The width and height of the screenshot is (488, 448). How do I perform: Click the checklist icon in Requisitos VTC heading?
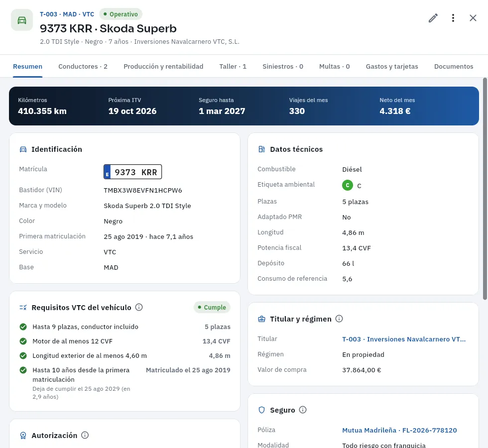point(23,308)
